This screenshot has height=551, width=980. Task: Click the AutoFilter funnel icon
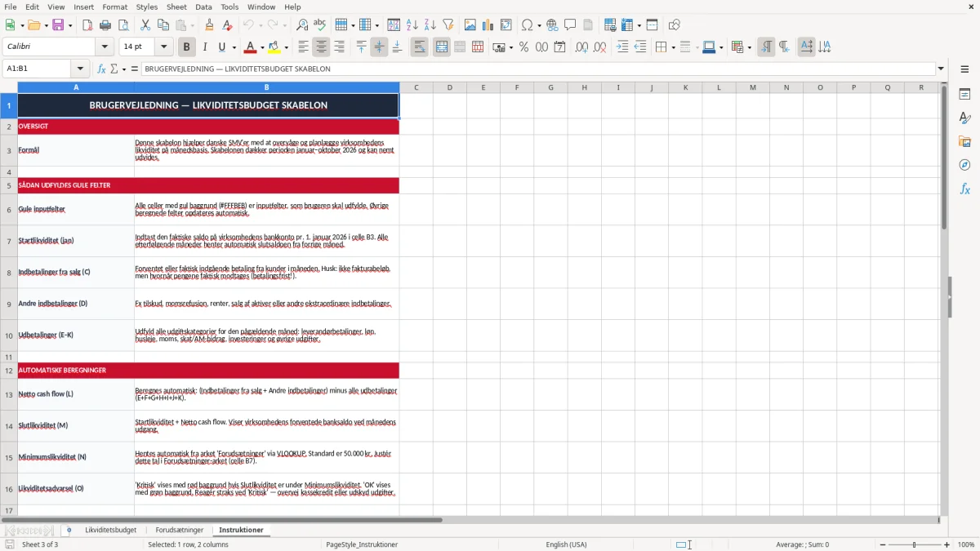(448, 25)
